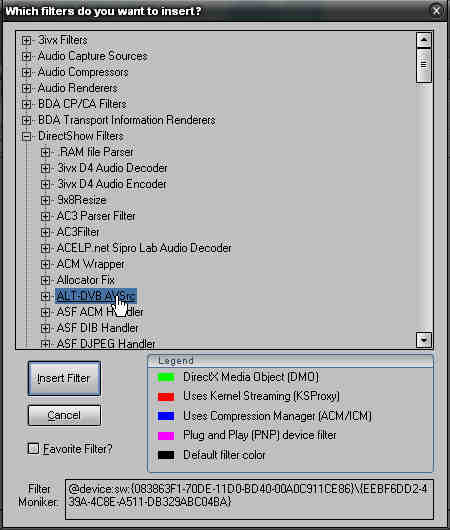Select the Audio Renderers category

tap(77, 88)
